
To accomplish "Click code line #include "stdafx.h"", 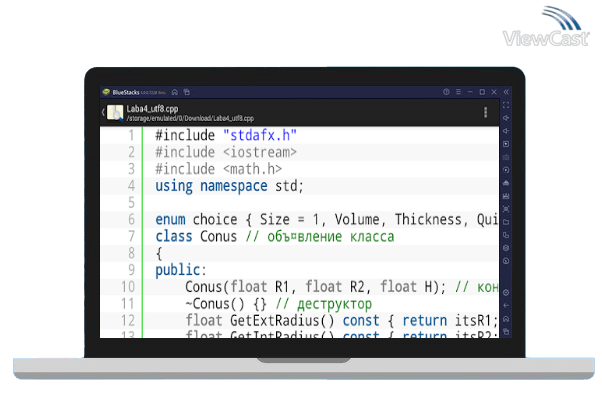I will (226, 135).
